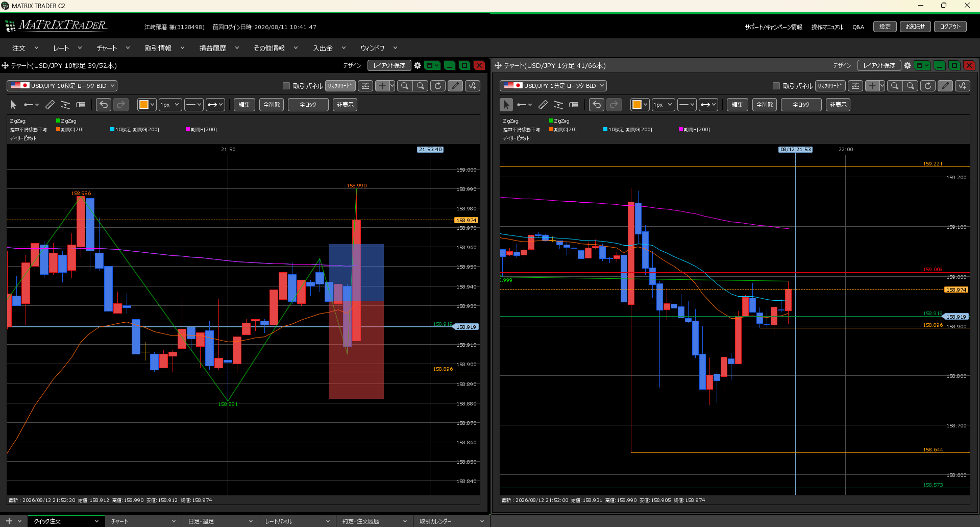Click レイアウト保存 in the 10秒足 chart window
This screenshot has height=527, width=980.
(x=389, y=65)
